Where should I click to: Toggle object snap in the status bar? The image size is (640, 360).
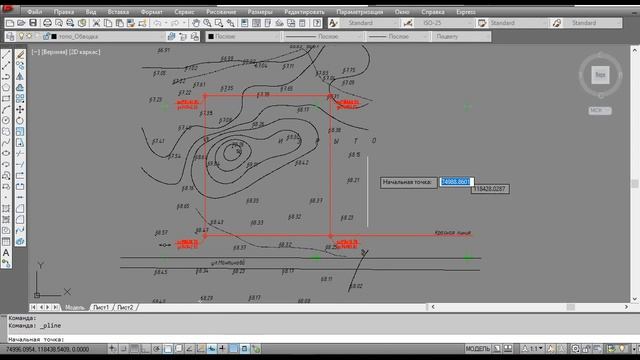pyautogui.click(x=168, y=349)
